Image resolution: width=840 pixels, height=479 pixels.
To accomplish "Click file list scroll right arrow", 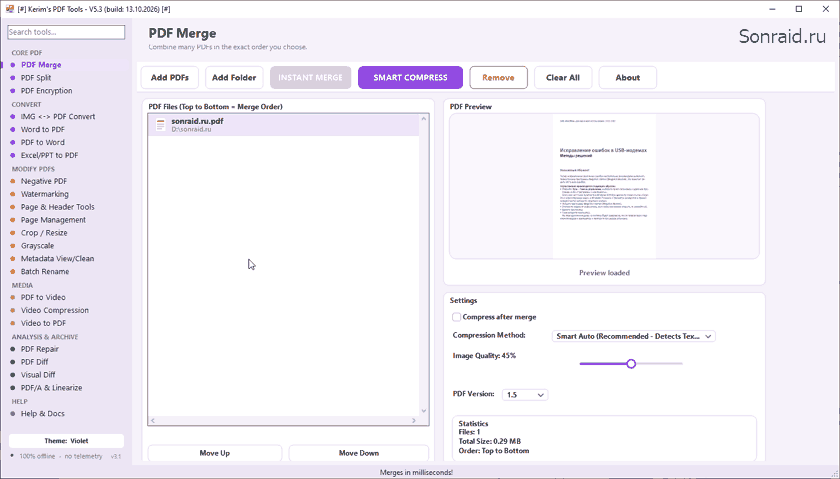I will coord(414,421).
